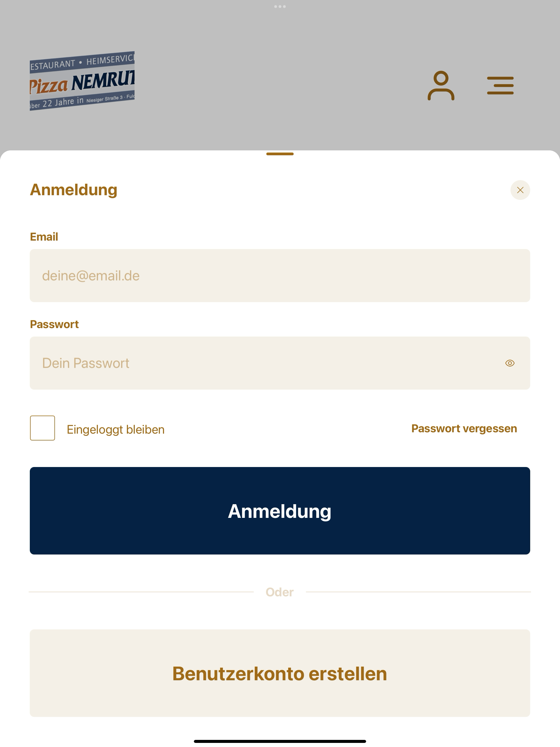Click the "Oder" divider text
Screen dimensions: 560x747
click(x=280, y=592)
